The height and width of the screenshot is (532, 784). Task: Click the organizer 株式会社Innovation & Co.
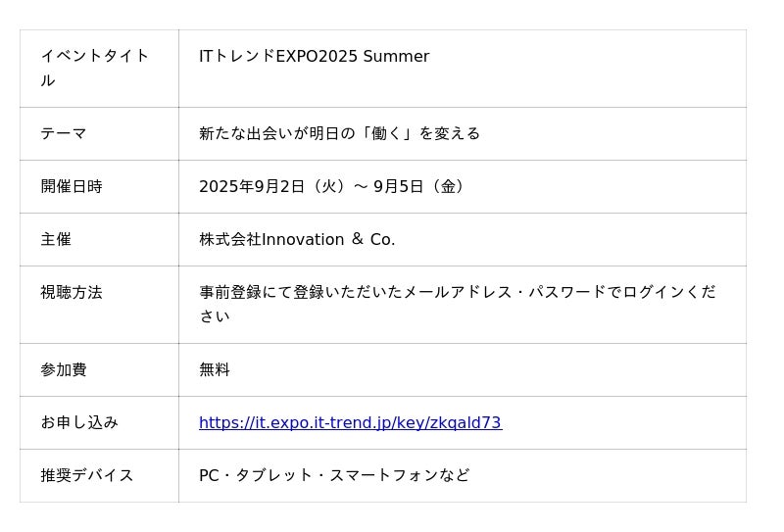297,239
